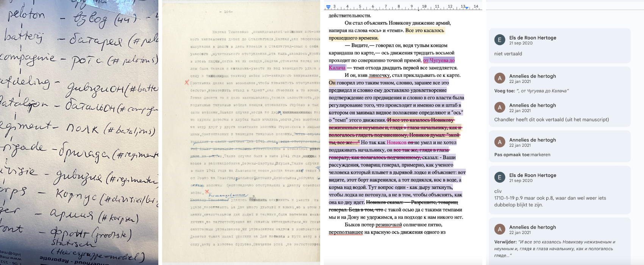
Task: Click the handwritten military terms note image
Action: 79,132
